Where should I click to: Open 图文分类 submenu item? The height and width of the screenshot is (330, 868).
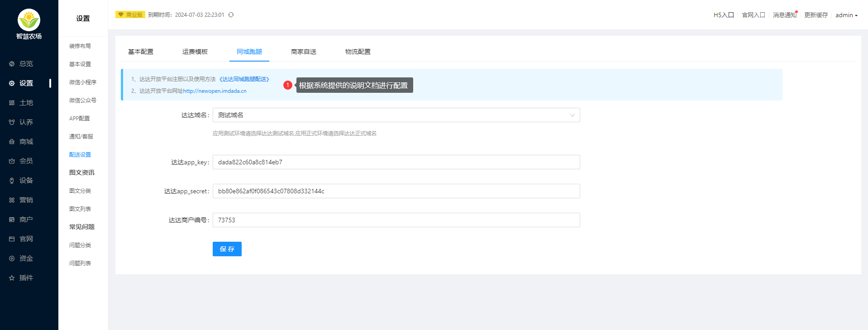[80, 191]
